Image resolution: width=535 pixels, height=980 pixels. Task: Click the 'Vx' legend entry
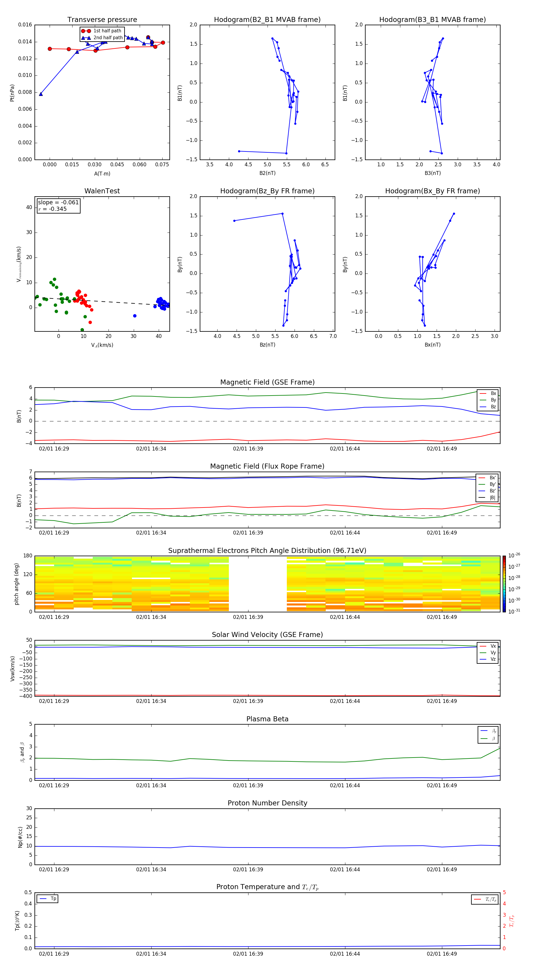click(x=488, y=646)
